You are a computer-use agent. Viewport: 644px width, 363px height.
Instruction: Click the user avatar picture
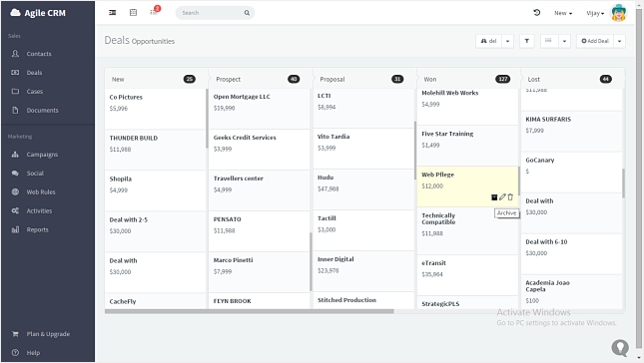click(618, 13)
